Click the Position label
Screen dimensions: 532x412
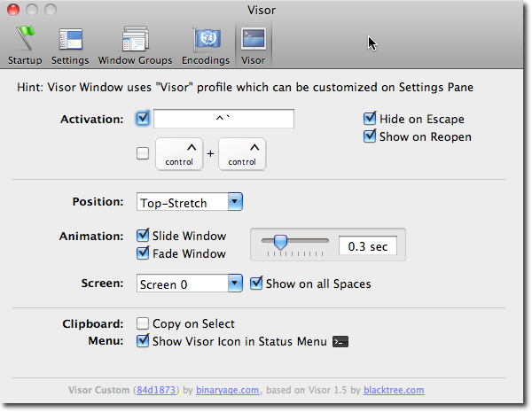[98, 202]
